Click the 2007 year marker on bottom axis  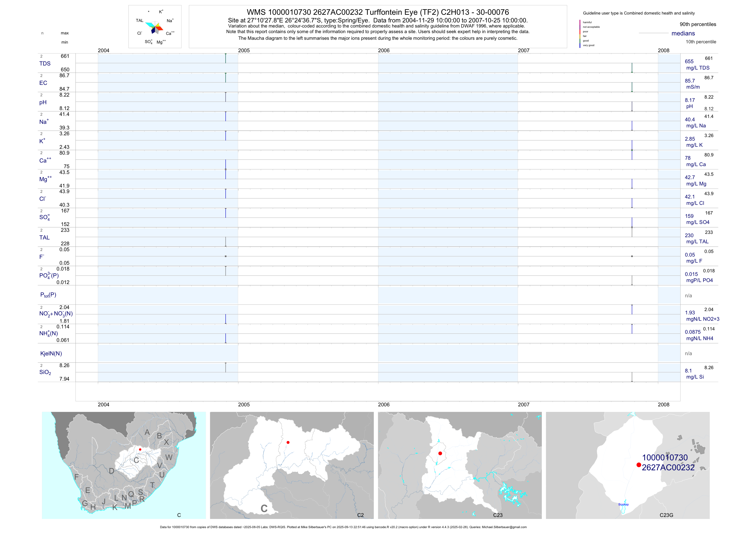pos(524,405)
